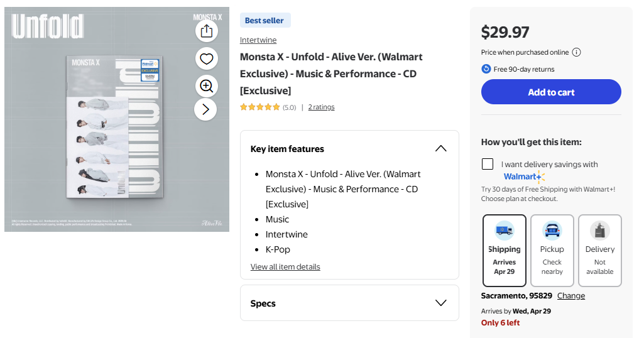Change the Sacramento delivery location
Viewport: 644px width, 338px height.
click(570, 296)
